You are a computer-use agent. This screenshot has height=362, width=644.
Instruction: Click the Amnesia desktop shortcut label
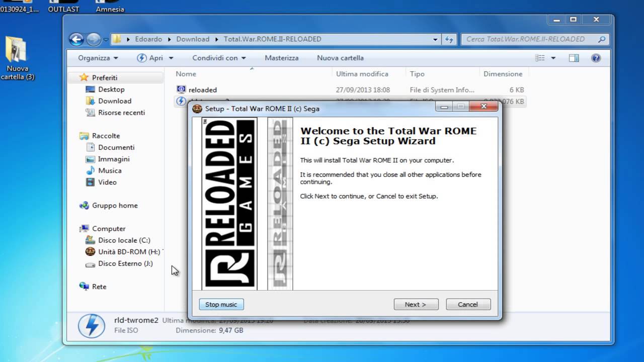(x=110, y=9)
